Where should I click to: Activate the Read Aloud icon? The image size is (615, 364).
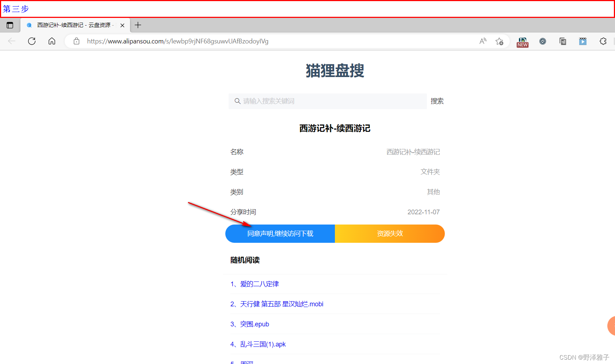click(483, 41)
